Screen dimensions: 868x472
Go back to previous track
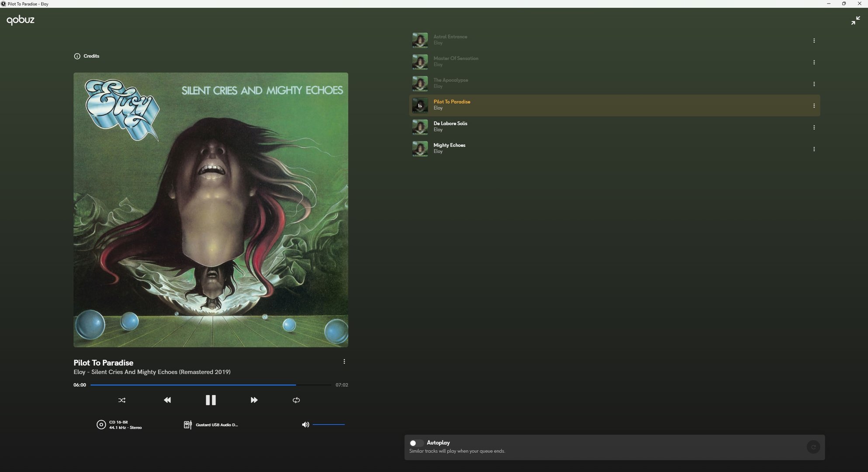tap(167, 400)
